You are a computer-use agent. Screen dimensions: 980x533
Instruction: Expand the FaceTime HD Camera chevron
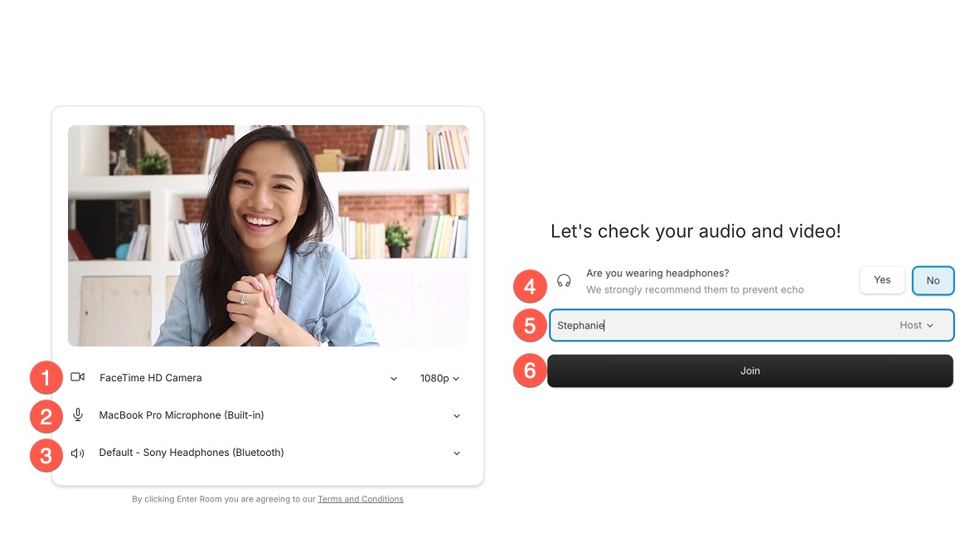point(394,379)
